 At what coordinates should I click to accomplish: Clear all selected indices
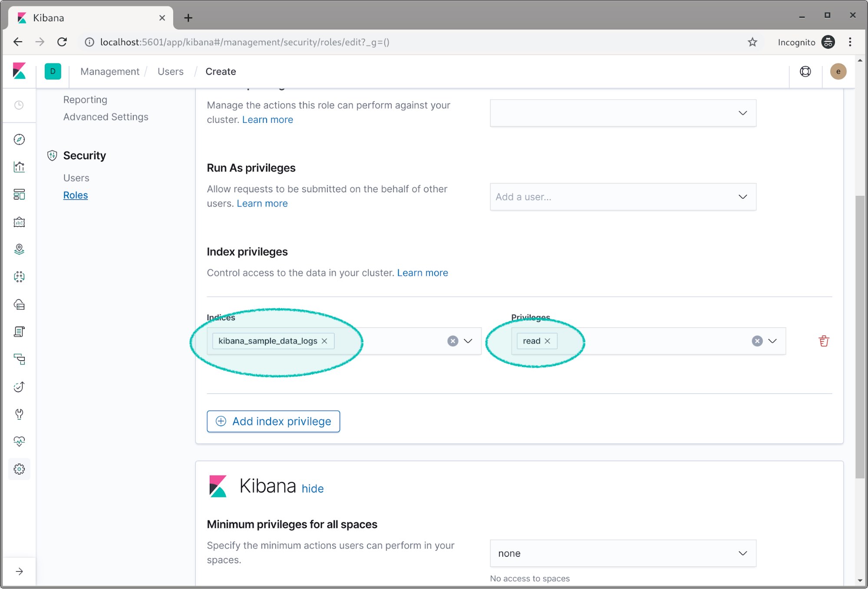coord(452,341)
